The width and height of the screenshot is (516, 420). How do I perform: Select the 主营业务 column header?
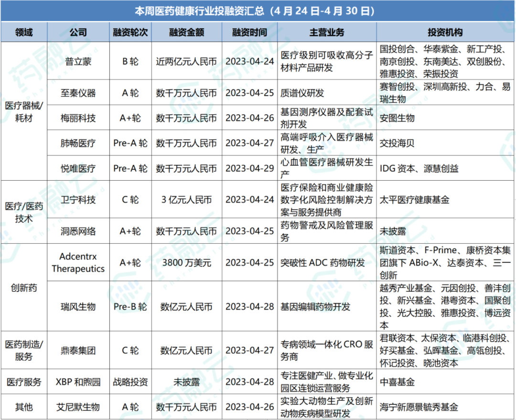pyautogui.click(x=327, y=32)
